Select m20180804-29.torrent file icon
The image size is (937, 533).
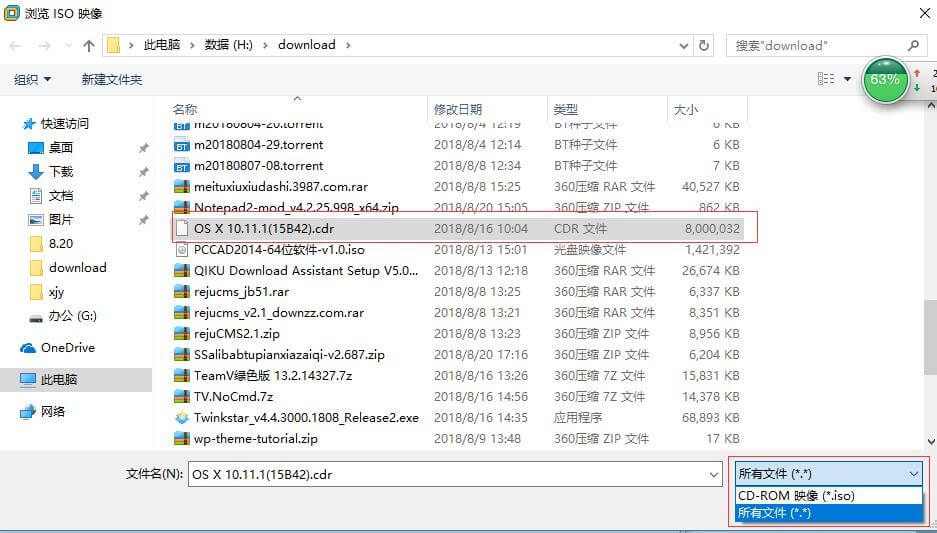(182, 145)
